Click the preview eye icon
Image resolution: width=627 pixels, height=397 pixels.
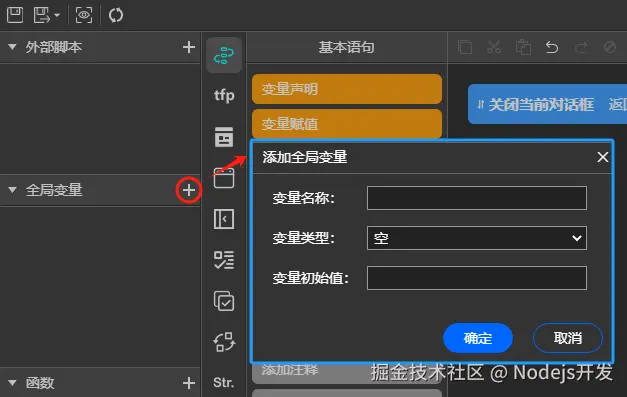(x=84, y=15)
